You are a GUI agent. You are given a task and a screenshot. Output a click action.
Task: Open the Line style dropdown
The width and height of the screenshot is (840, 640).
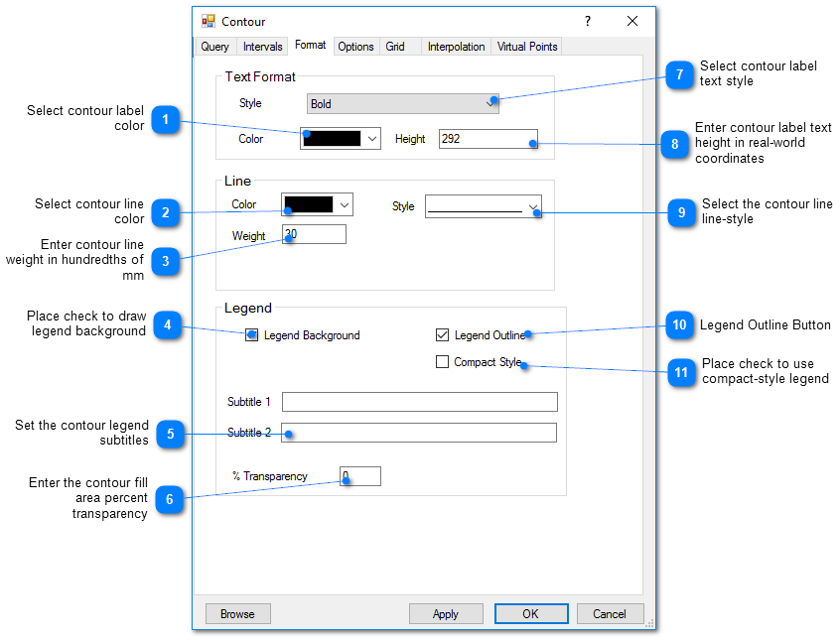(533, 206)
